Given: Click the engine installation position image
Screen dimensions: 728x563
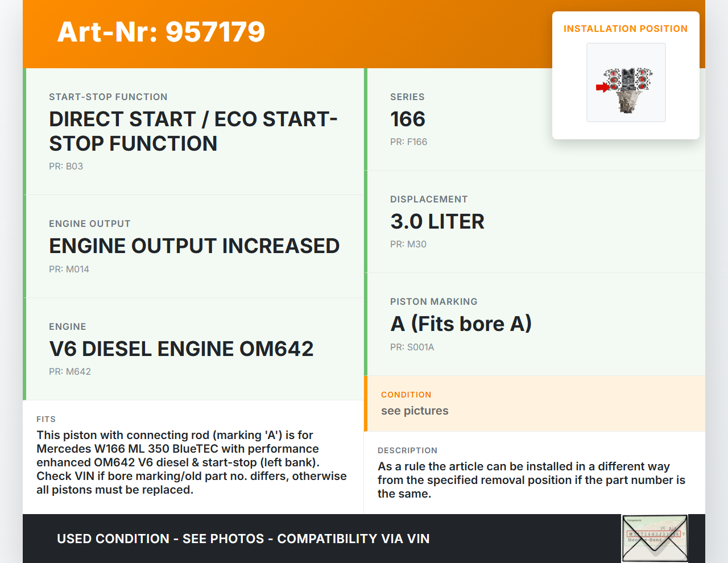Looking at the screenshot, I should [x=626, y=83].
